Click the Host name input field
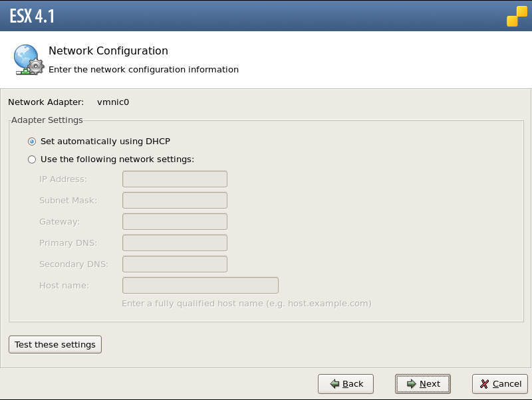This screenshot has height=400, width=532. (x=201, y=286)
